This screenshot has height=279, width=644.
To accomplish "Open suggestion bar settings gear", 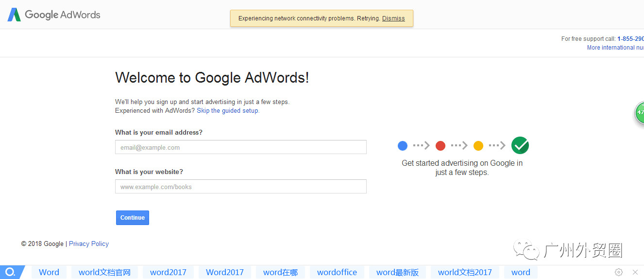I will [619, 272].
